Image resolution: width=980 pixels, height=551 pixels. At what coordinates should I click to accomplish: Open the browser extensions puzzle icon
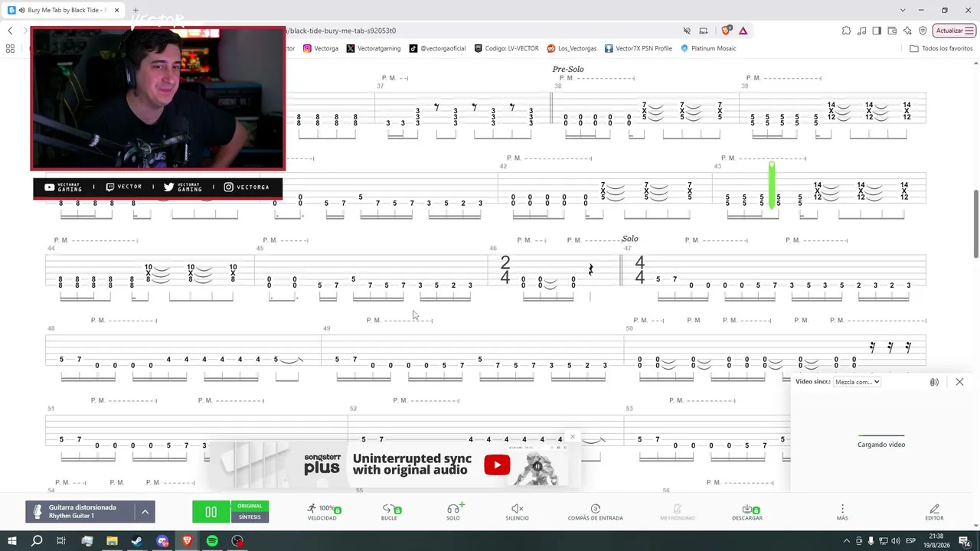click(846, 31)
